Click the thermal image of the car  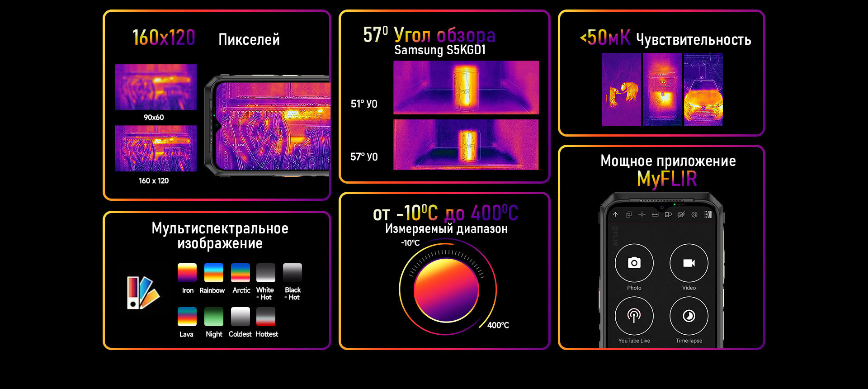[703, 90]
